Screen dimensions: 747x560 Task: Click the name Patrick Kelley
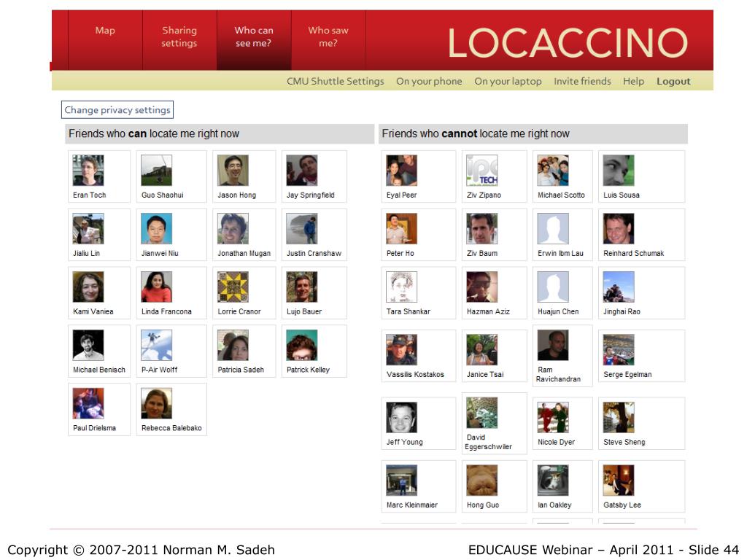[x=308, y=370]
